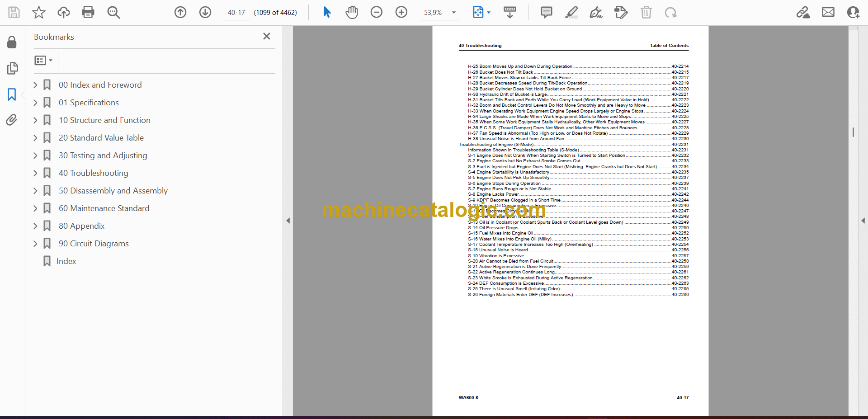Image resolution: width=868 pixels, height=419 pixels.
Task: Expand the 10 Structure and Function bookmark
Action: tap(35, 120)
